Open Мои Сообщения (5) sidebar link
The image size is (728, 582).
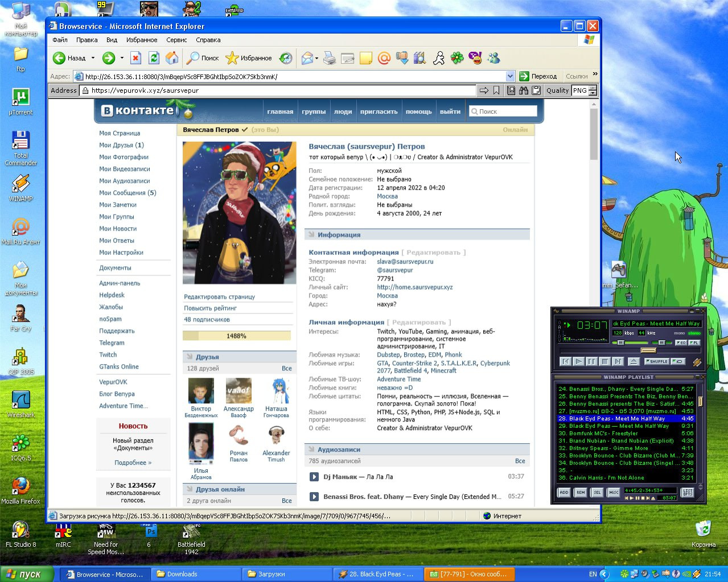point(127,193)
